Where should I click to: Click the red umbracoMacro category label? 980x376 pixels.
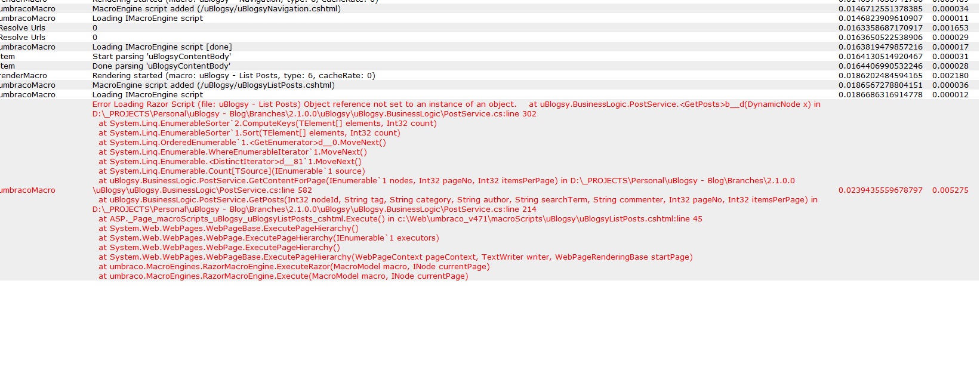[27, 190]
